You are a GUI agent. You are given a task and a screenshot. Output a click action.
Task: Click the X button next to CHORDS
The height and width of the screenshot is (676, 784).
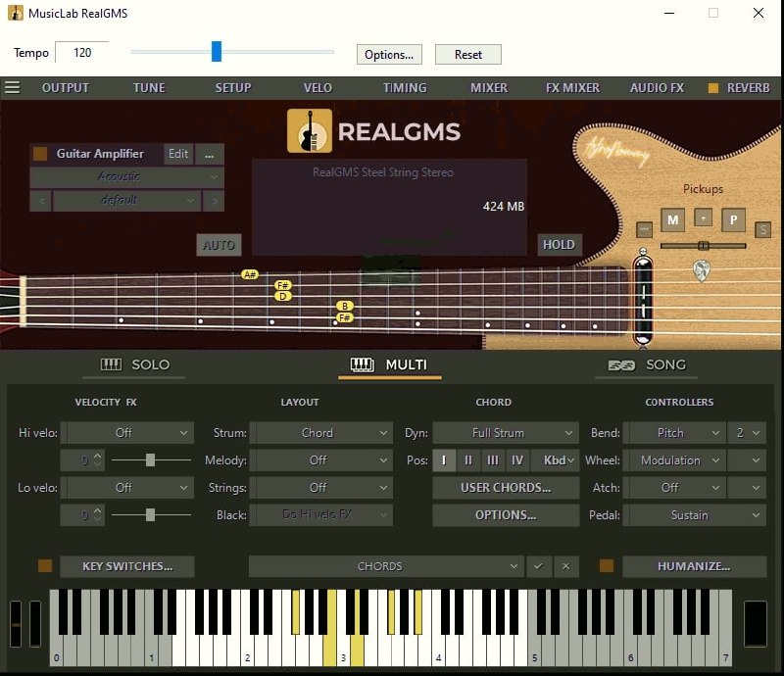(x=566, y=566)
